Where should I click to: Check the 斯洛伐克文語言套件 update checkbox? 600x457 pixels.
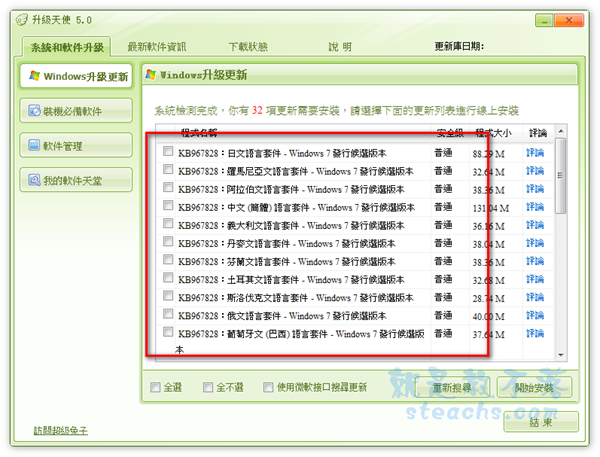(168, 295)
